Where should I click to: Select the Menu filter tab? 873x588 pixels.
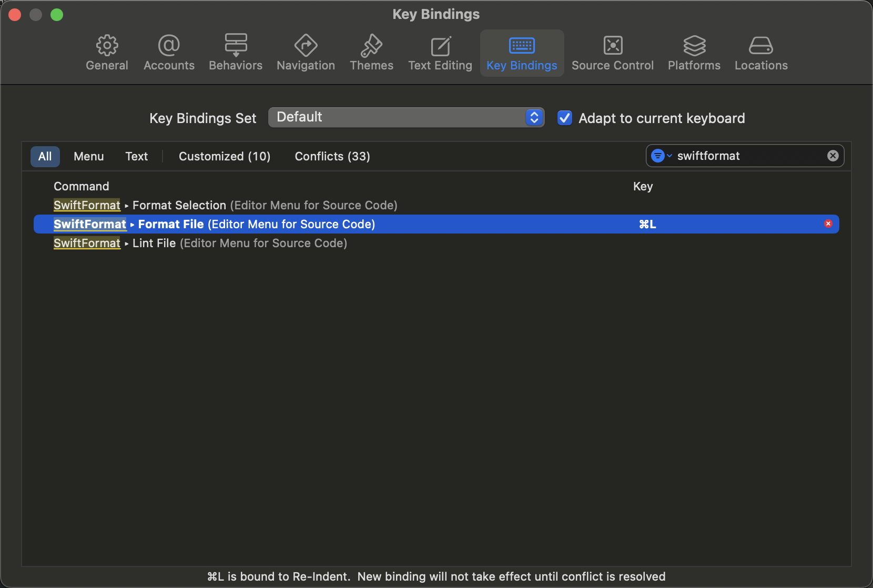[89, 156]
